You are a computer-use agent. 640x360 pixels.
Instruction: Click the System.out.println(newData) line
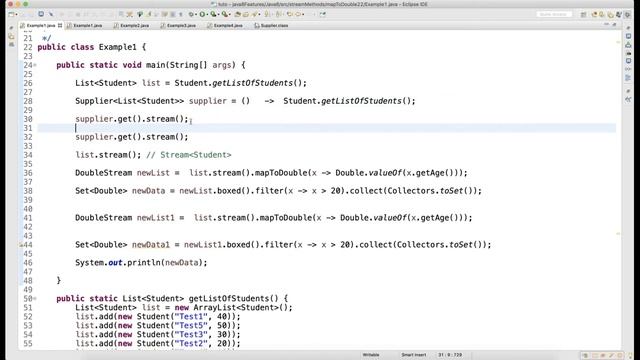(x=141, y=263)
